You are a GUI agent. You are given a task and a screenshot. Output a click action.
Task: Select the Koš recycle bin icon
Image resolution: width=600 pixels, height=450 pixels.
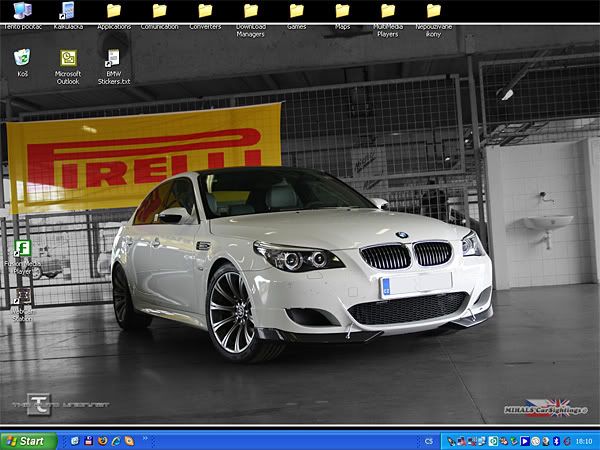(22, 63)
